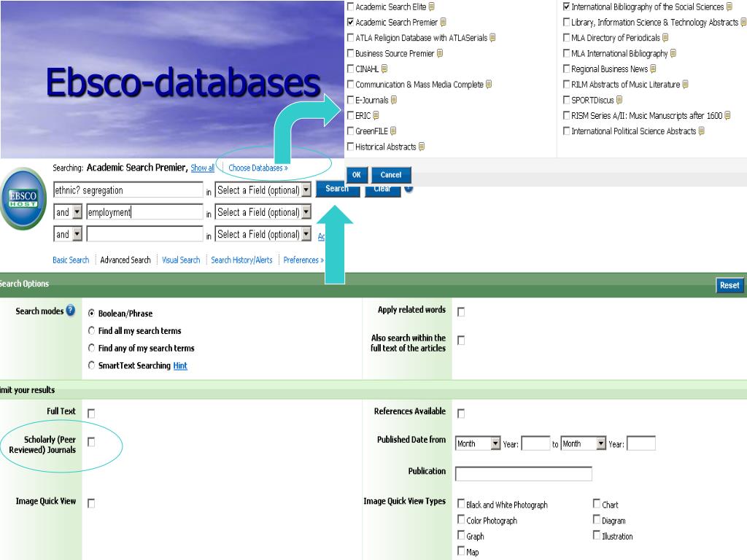Open the GreenFILE info note icon

click(393, 131)
